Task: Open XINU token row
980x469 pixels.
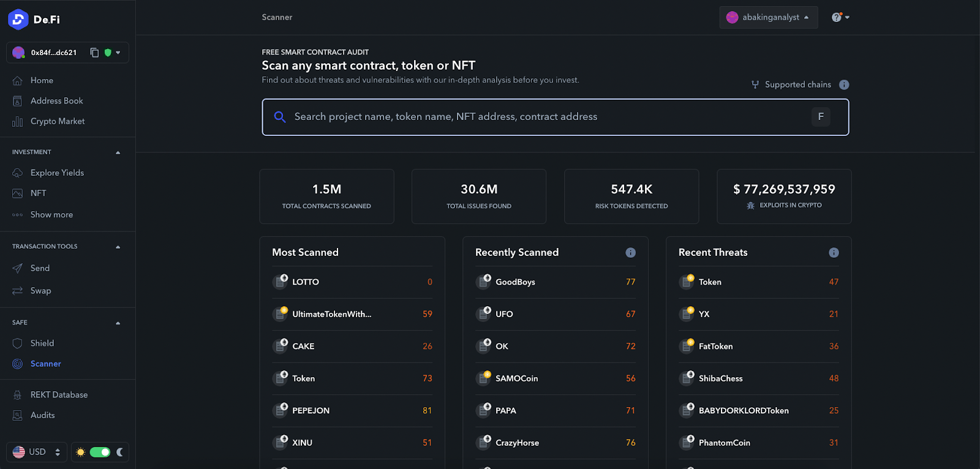Action: [x=352, y=443]
